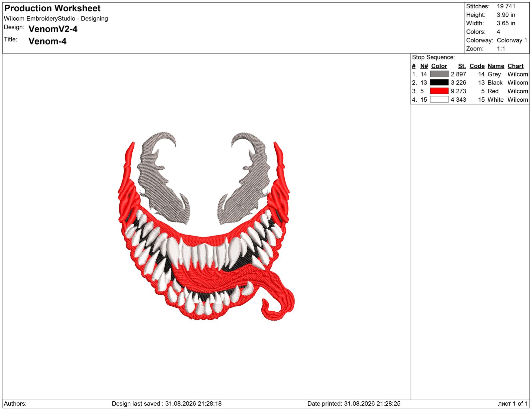Screen dimensions: 532x409
Task: Select the "Wilcom EmbroideryStudio - Designing" text
Action: tap(56, 19)
